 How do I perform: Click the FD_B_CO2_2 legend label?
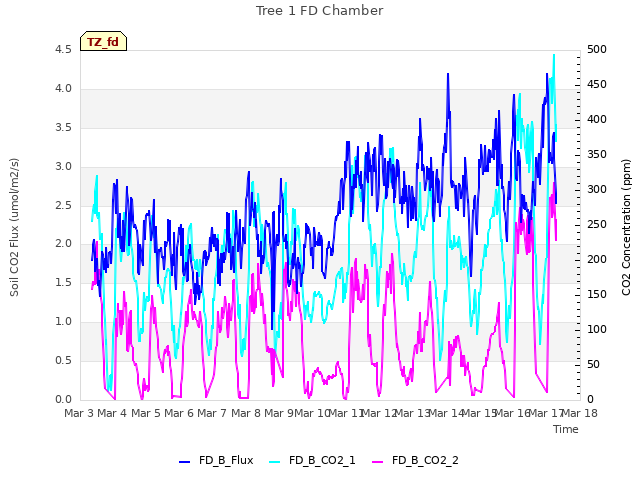(x=425, y=460)
